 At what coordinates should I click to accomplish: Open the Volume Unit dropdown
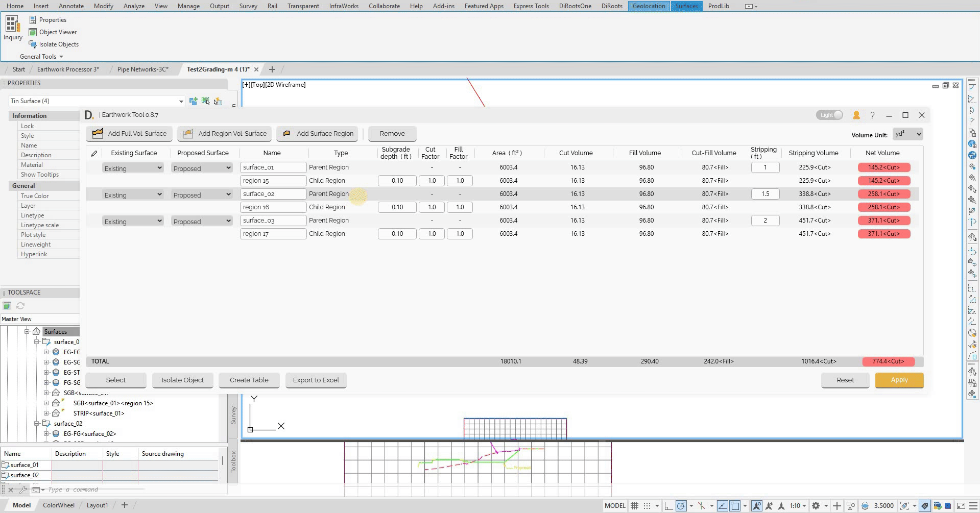pyautogui.click(x=907, y=134)
